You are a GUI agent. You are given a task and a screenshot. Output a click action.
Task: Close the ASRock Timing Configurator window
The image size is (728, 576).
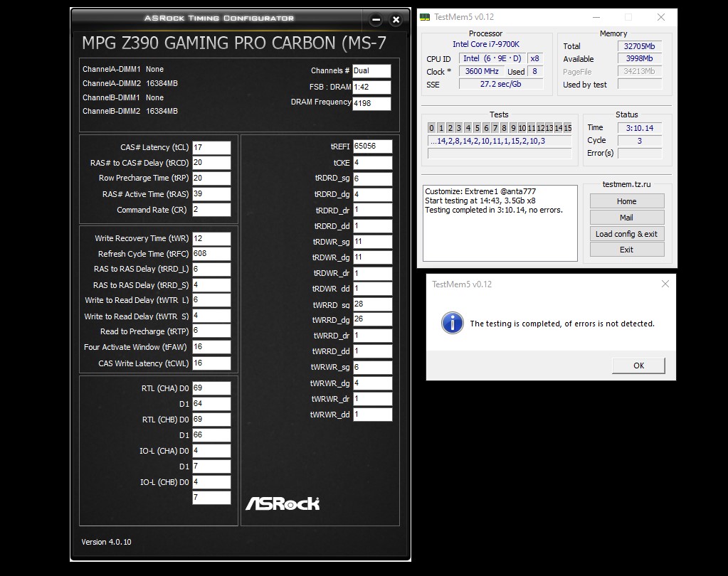[x=396, y=20]
